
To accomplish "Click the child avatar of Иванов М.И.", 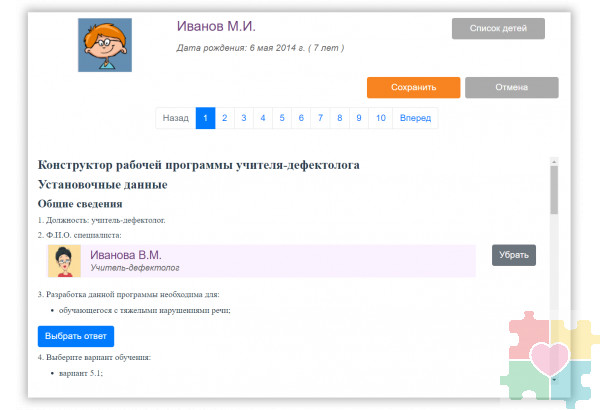I will click(x=104, y=45).
